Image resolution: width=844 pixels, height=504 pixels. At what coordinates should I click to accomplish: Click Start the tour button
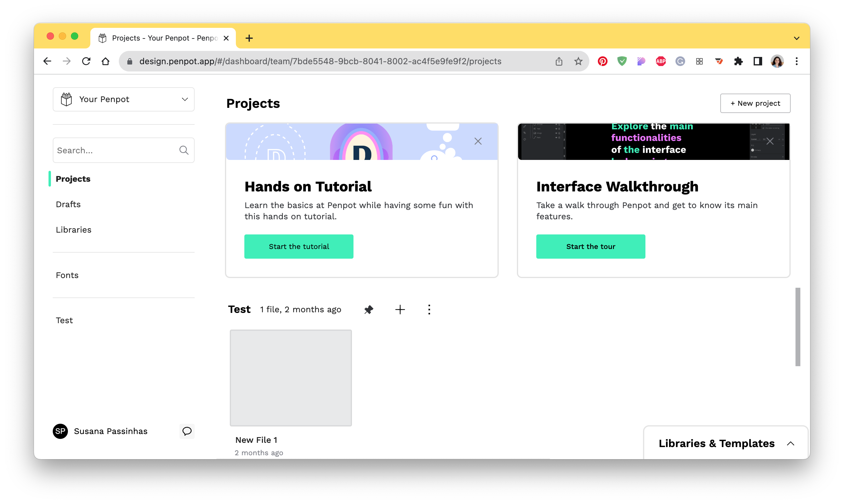591,247
